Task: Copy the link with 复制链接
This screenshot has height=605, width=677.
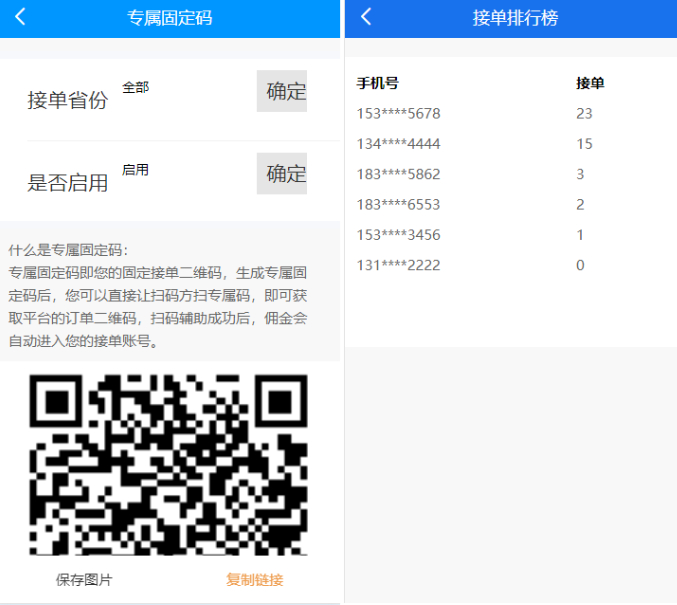Action: (x=255, y=580)
